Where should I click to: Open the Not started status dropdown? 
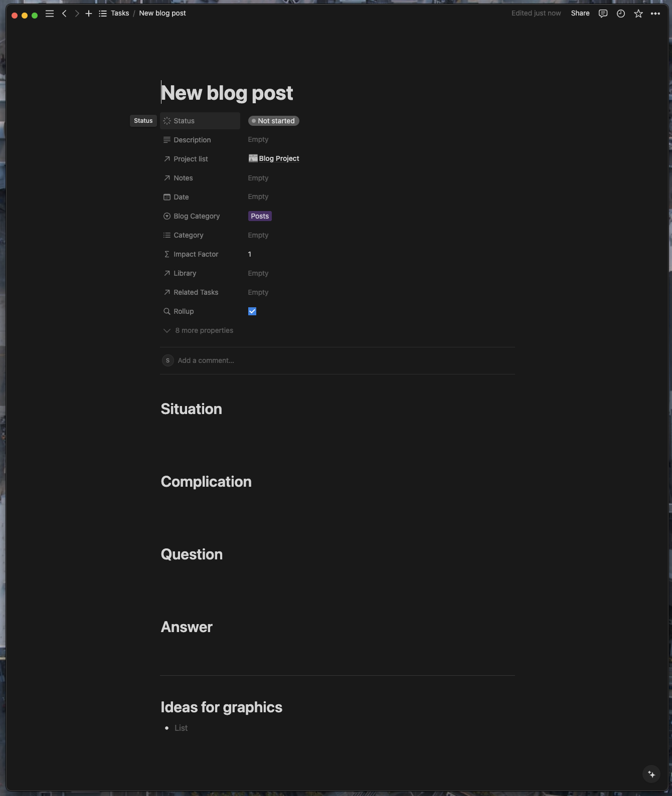click(273, 121)
